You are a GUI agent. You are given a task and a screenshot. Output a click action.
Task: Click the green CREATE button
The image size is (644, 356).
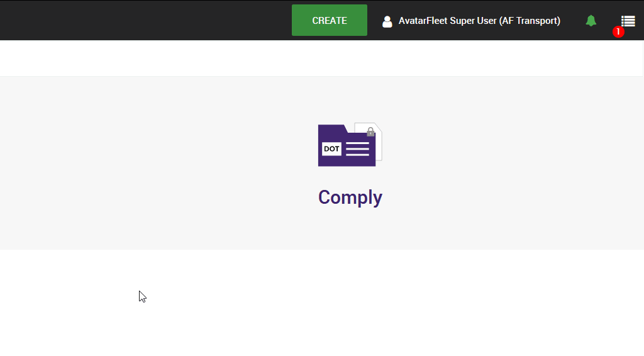tap(330, 20)
